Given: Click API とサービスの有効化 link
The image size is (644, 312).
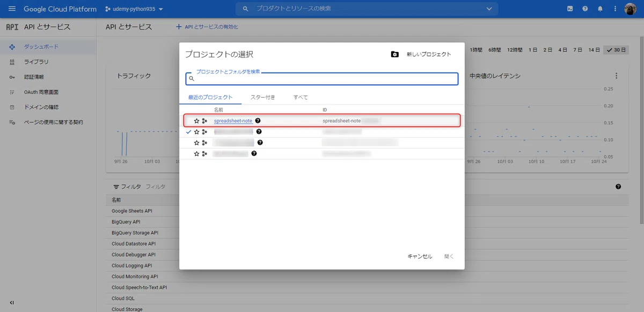Looking at the screenshot, I should pos(207,27).
